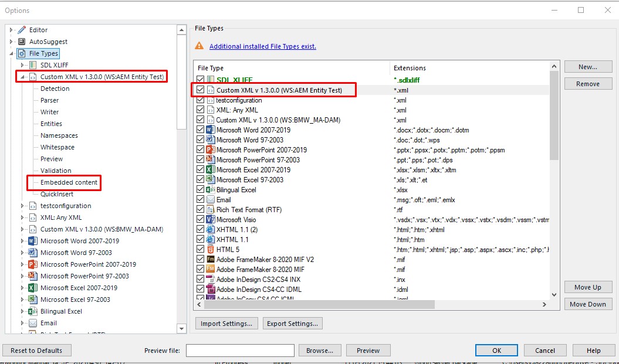Click the InDesign CS4-CC IDML icon
The width and height of the screenshot is (619, 364).
211,289
